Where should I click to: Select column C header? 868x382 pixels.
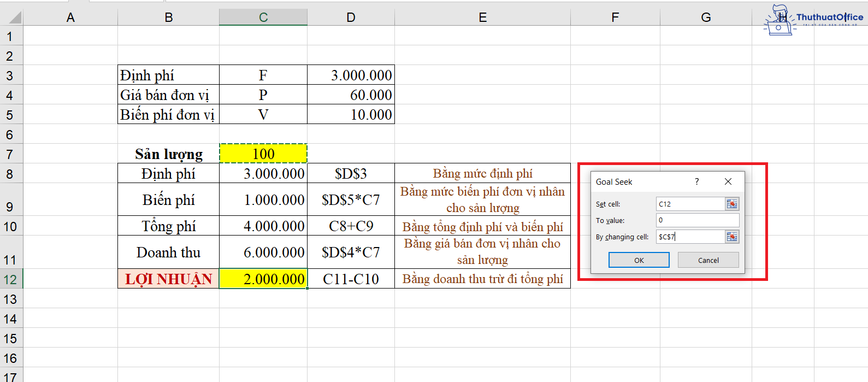tap(263, 17)
